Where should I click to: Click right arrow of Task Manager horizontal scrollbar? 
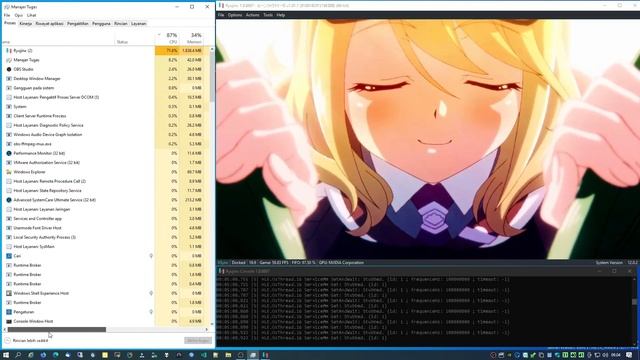pyautogui.click(x=207, y=329)
